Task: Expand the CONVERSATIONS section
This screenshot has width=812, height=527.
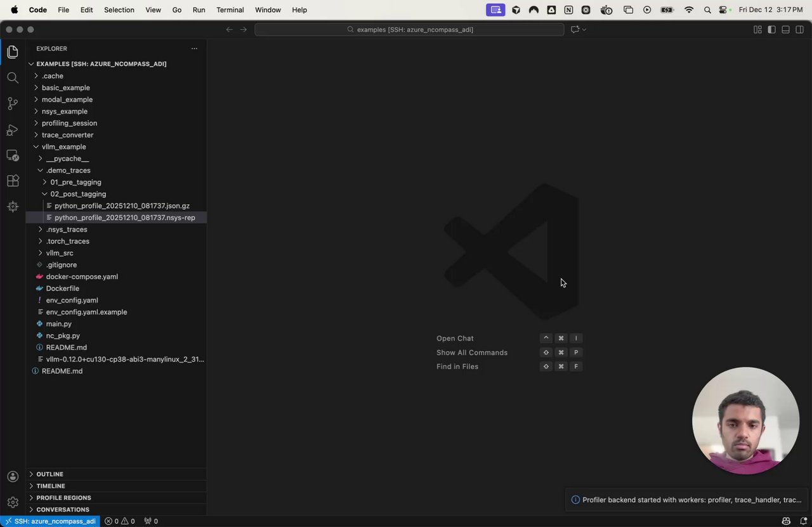Action: 116,509
